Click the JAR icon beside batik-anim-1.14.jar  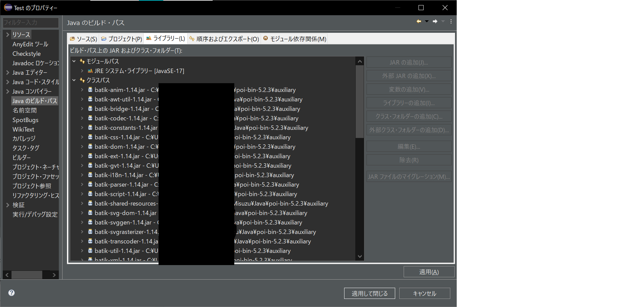point(90,90)
